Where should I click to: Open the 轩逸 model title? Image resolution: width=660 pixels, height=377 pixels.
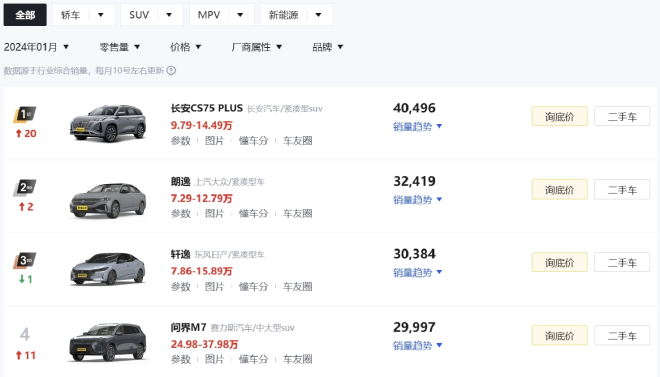[x=181, y=254]
